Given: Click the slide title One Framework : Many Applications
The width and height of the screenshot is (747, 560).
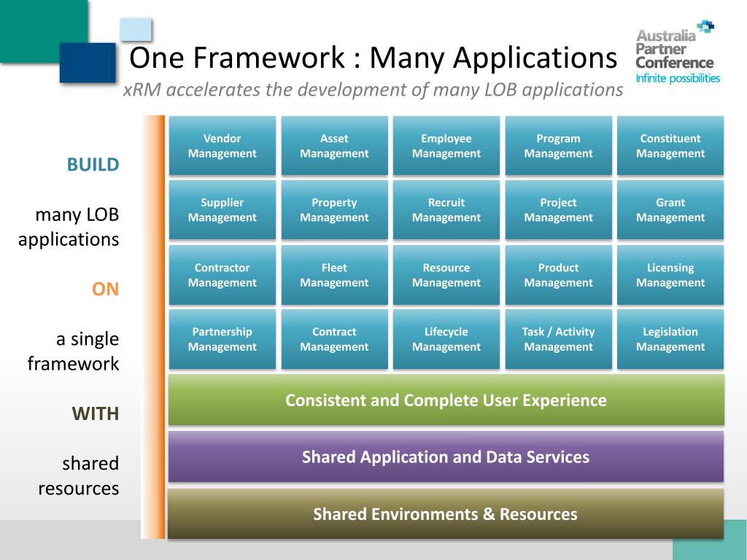Looking at the screenshot, I should pos(373,58).
